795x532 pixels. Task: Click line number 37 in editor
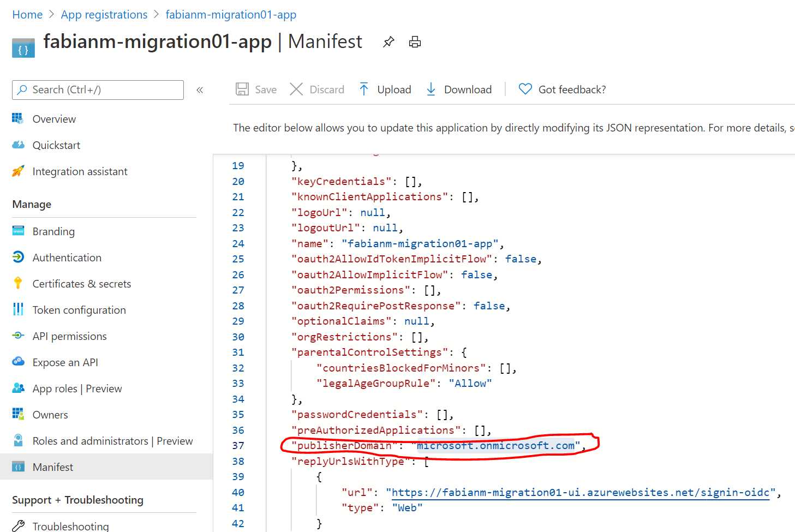point(238,446)
